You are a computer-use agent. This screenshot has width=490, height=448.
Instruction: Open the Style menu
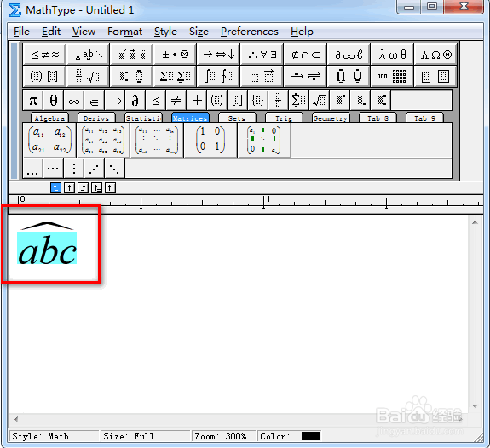pos(165,32)
